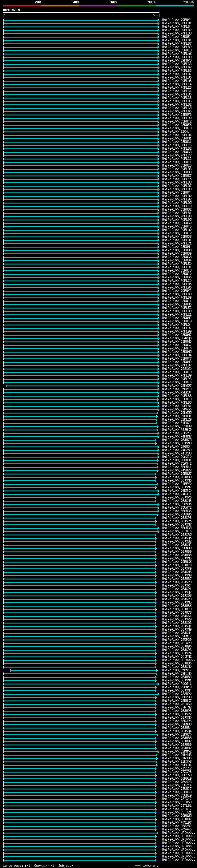Select subject label UniRef100_B8RJ96
This screenshot has height=868, width=197.
coord(177,721)
